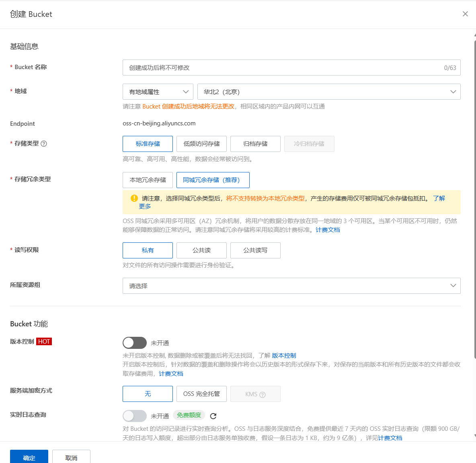The image size is (476, 463).
Task: Click the refresh icon next to 免费额度
Action: tap(213, 416)
